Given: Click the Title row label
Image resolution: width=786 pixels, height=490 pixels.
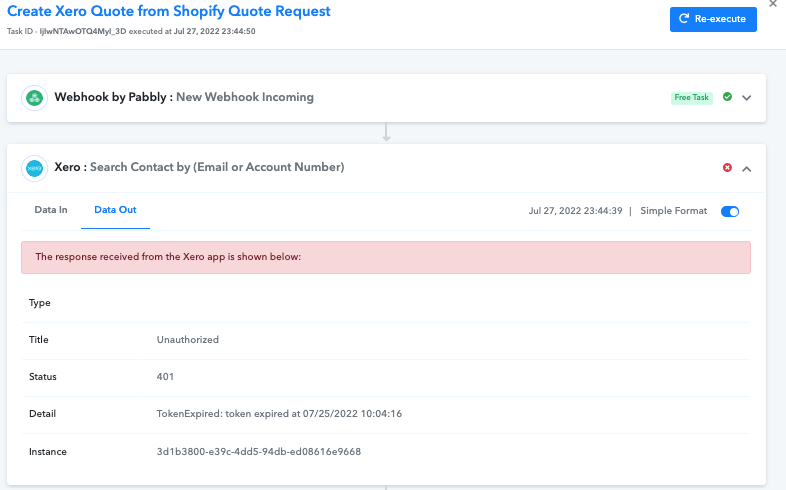Looking at the screenshot, I should [x=39, y=340].
